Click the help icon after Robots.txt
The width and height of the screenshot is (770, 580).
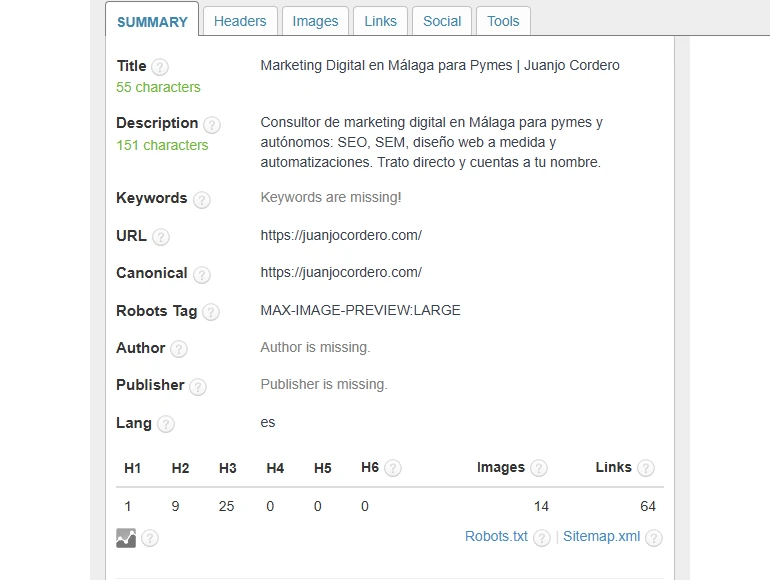[542, 538]
